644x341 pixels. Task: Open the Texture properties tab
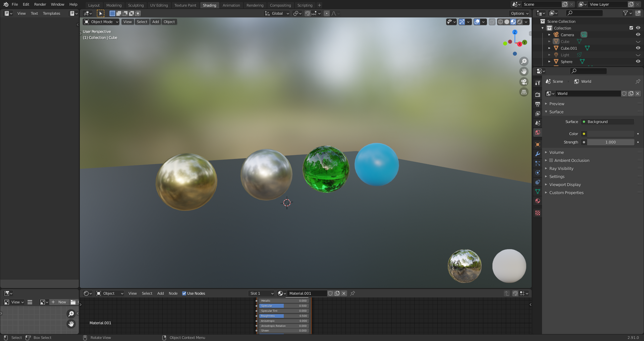tap(538, 213)
